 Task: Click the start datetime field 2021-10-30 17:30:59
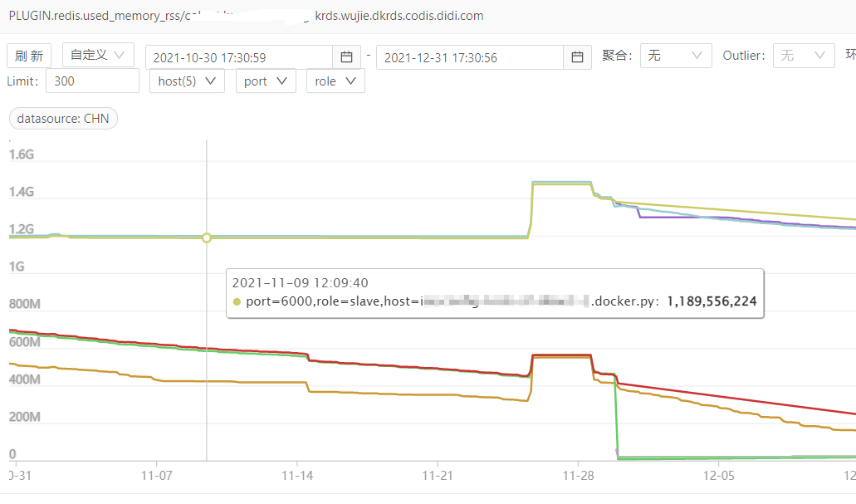point(239,57)
